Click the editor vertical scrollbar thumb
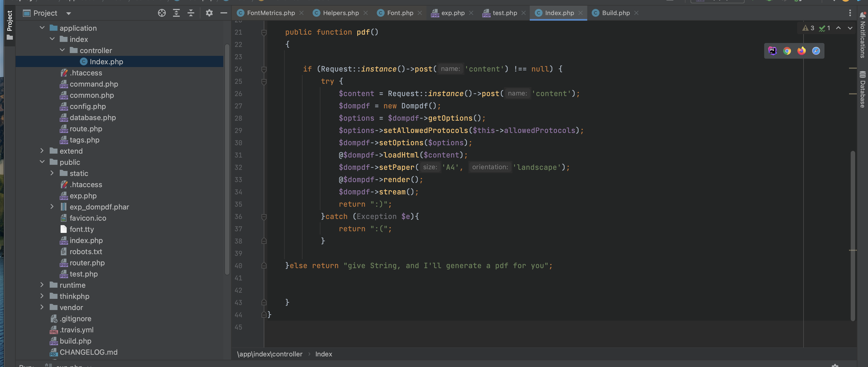868x367 pixels. point(852,235)
